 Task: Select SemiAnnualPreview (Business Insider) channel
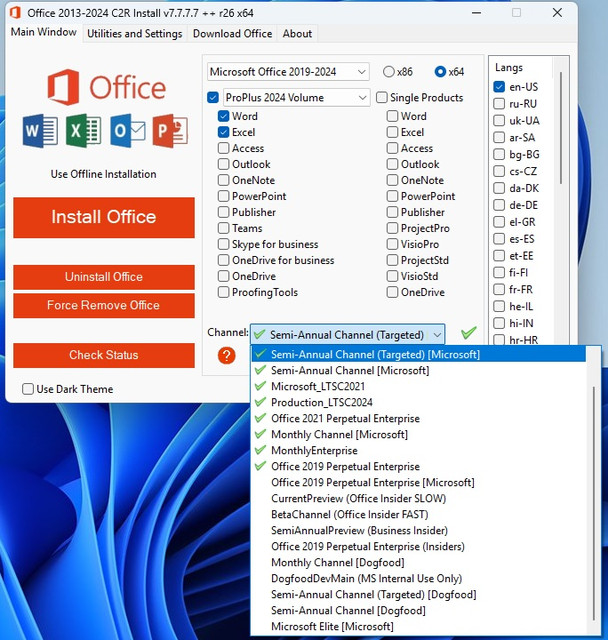419,530
